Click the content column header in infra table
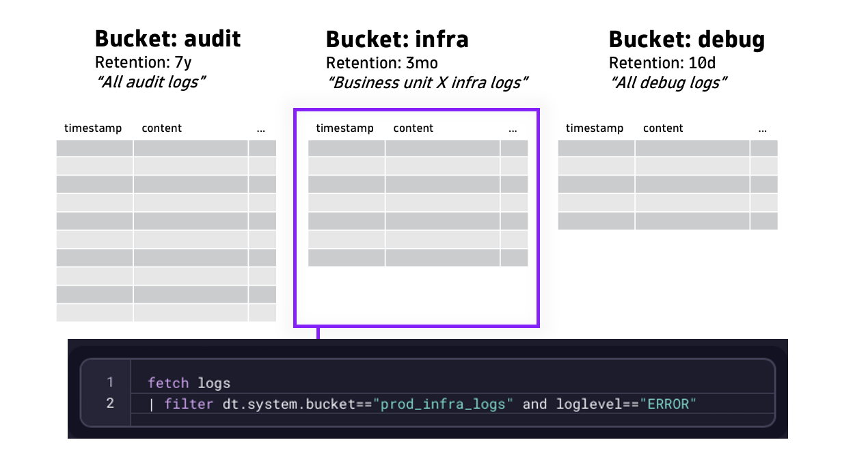The width and height of the screenshot is (868, 453). click(413, 128)
